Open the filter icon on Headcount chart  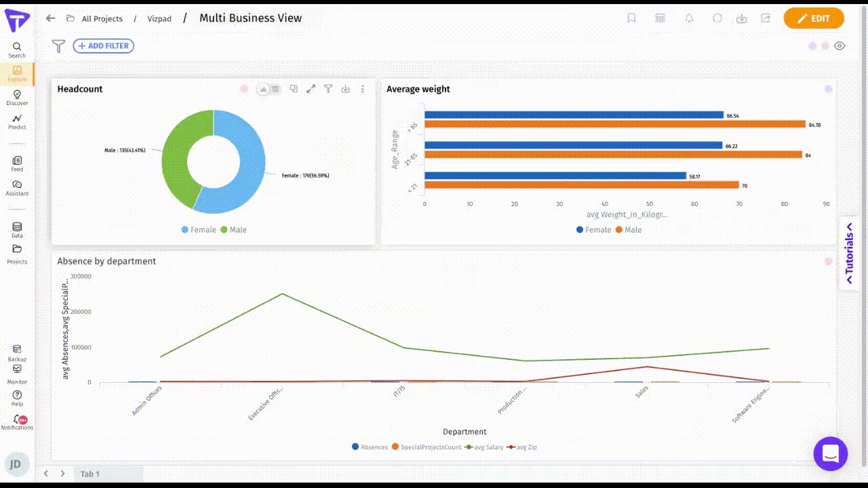[x=328, y=89]
